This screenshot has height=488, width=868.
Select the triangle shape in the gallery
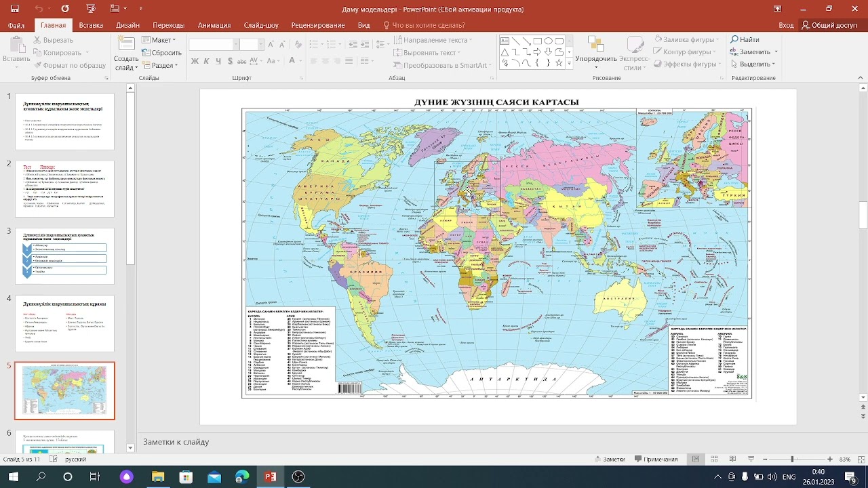(x=505, y=52)
